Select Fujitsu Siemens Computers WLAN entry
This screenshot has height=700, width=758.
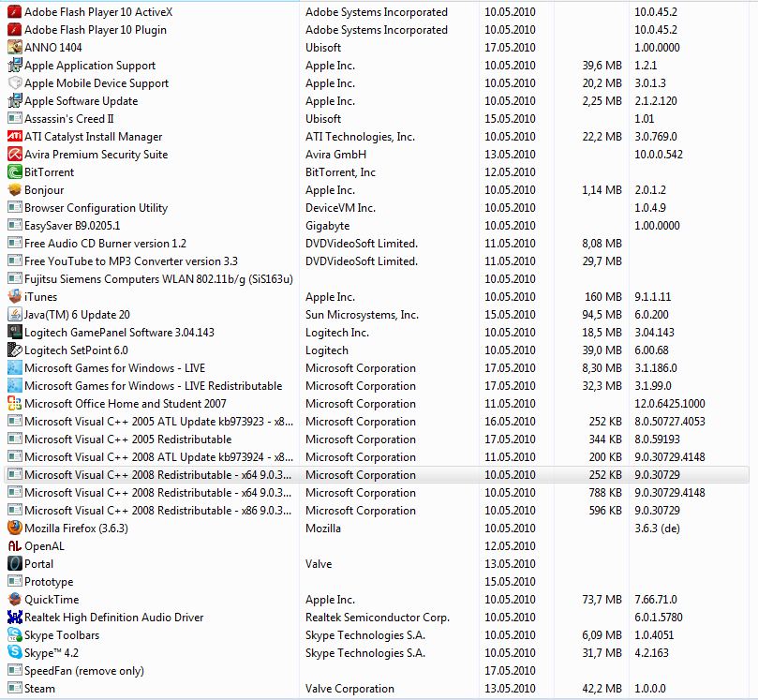point(377,279)
